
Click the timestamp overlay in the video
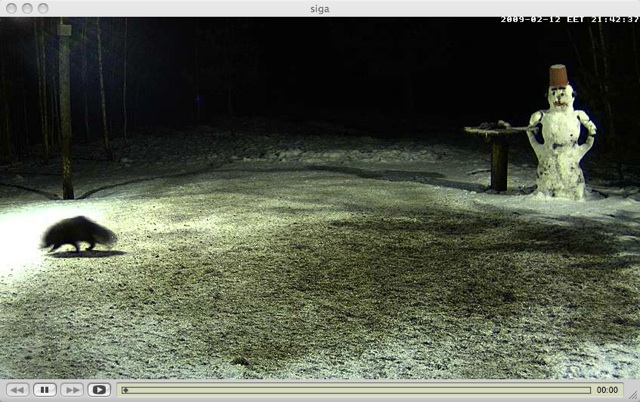(x=570, y=20)
